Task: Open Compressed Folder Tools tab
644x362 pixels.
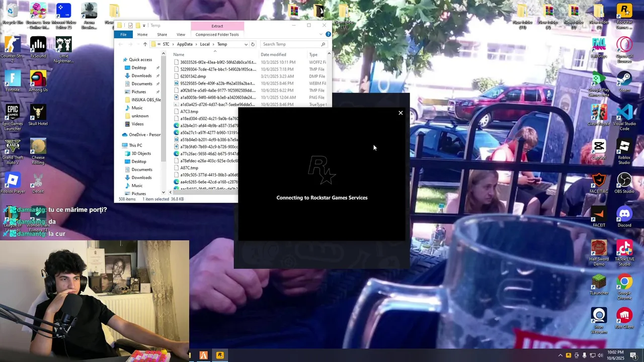Action: point(217,35)
